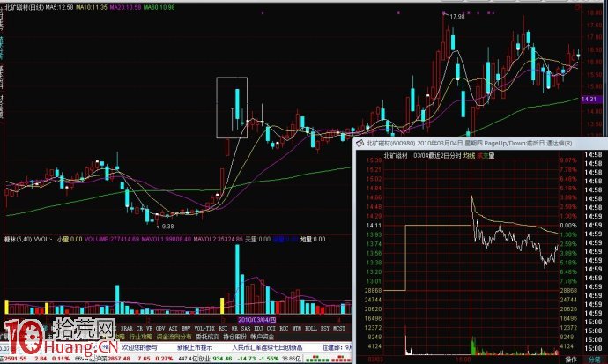Switch to the ASI indicator tab
This screenshot has height=364, width=608.
[x=173, y=329]
